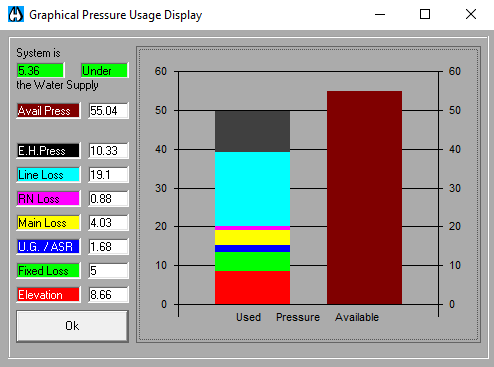
Task: Click the application icon in title bar
Action: tap(16, 15)
